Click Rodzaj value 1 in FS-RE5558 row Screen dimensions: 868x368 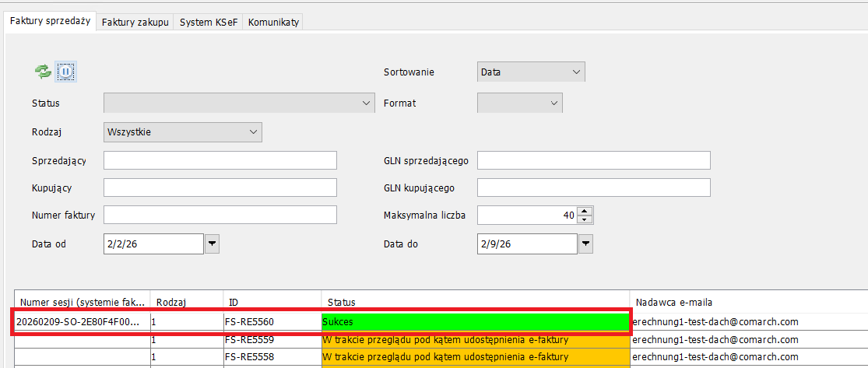pyautogui.click(x=187, y=356)
